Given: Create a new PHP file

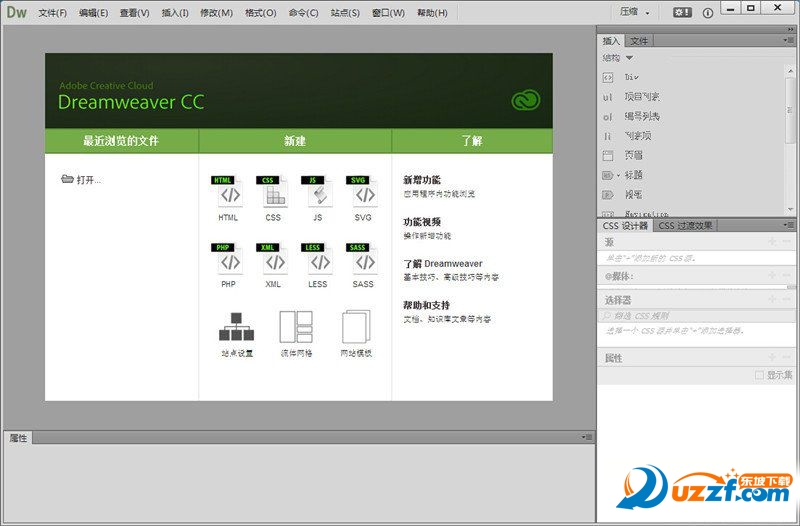Looking at the screenshot, I should point(228,265).
